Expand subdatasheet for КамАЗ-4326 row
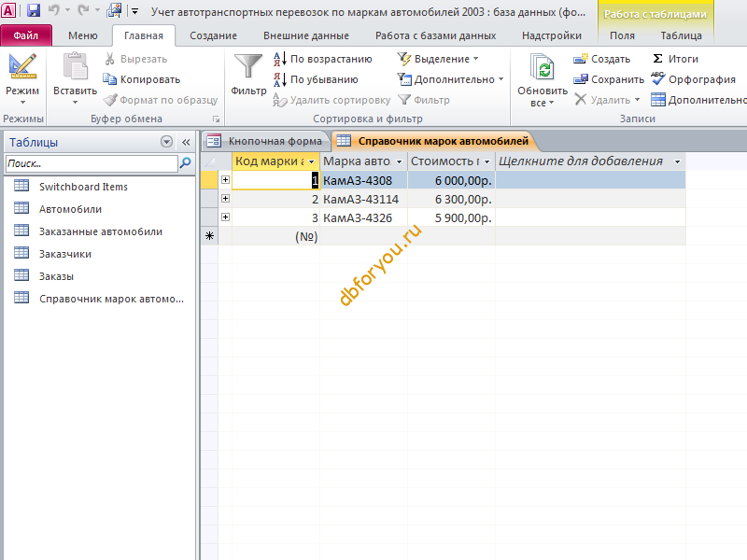Screen dimensions: 747x560 [225, 217]
